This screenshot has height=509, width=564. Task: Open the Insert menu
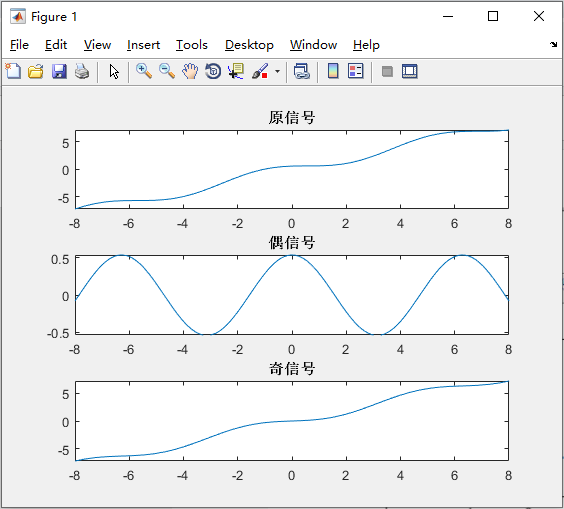click(x=143, y=45)
